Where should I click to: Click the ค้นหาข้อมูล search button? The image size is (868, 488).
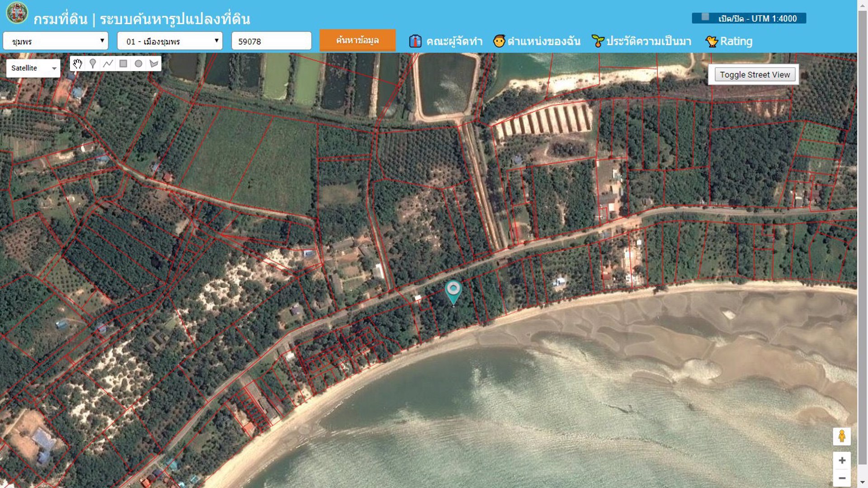tap(357, 40)
